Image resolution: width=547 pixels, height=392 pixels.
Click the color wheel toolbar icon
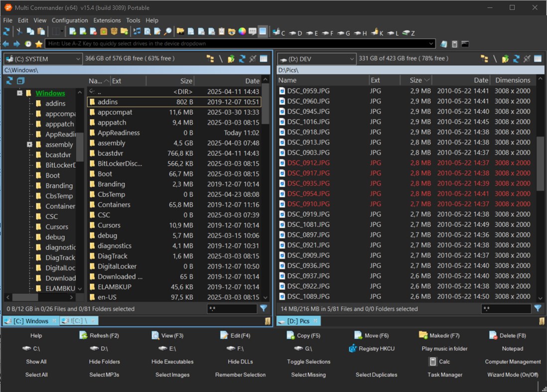point(242,31)
